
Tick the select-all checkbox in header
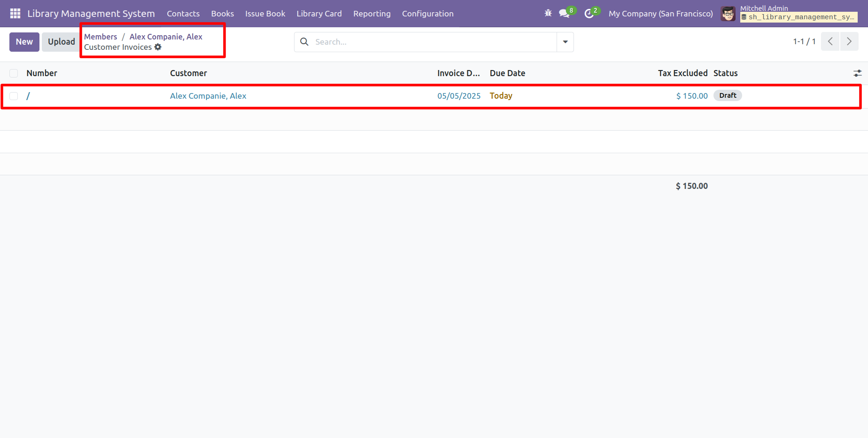[x=14, y=73]
